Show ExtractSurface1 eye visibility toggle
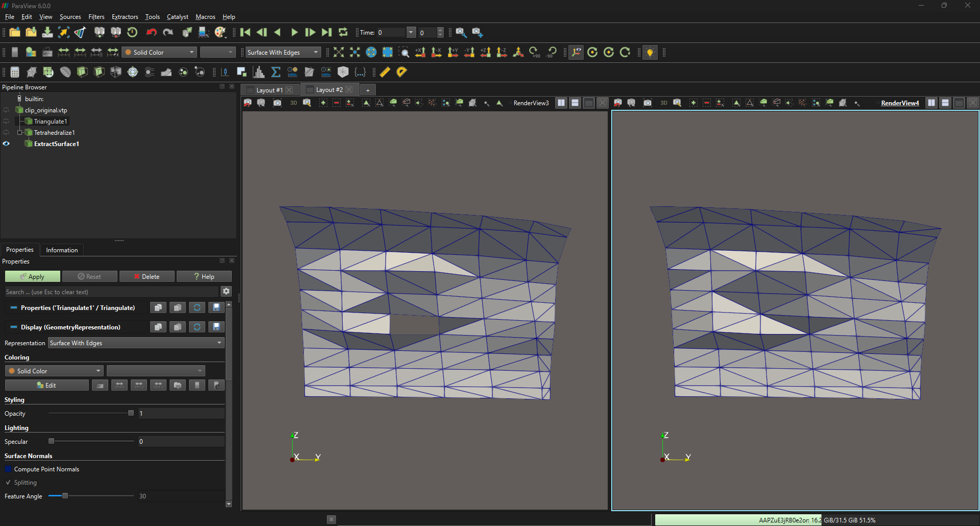 click(6, 144)
